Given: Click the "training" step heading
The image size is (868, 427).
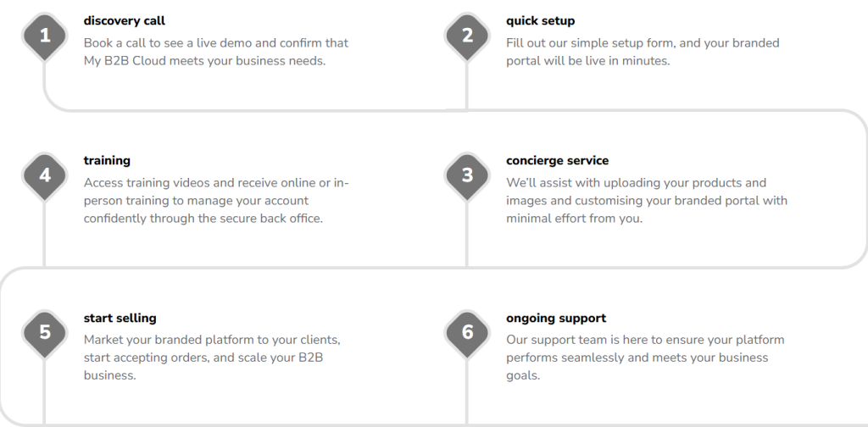Looking at the screenshot, I should tap(107, 160).
